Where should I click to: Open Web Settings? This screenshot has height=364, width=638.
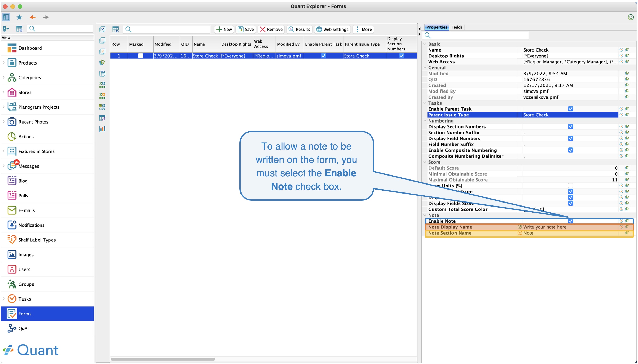tap(332, 29)
